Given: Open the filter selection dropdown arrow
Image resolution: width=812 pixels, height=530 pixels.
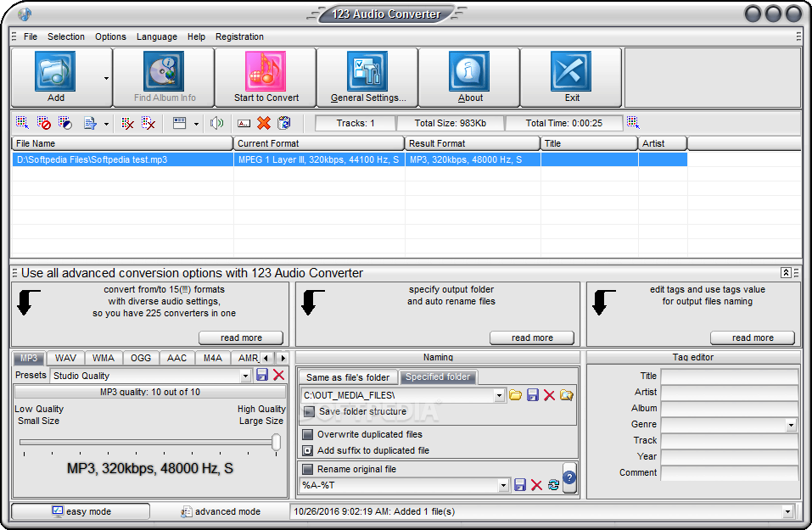Looking at the screenshot, I should 106,124.
